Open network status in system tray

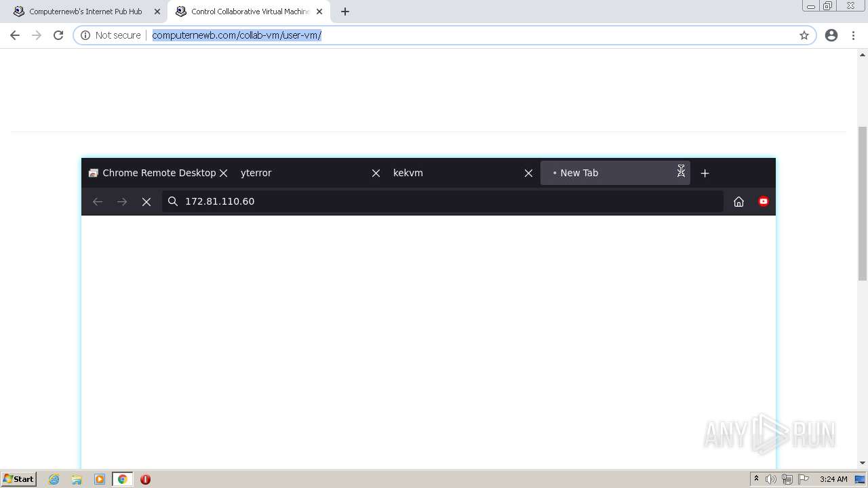787,479
